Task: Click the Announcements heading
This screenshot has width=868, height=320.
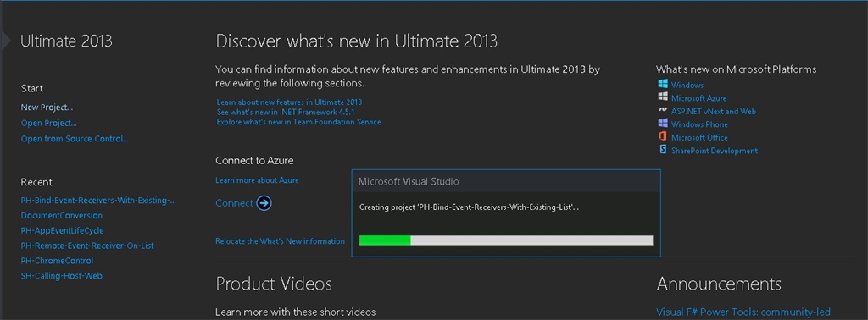Action: click(x=719, y=284)
